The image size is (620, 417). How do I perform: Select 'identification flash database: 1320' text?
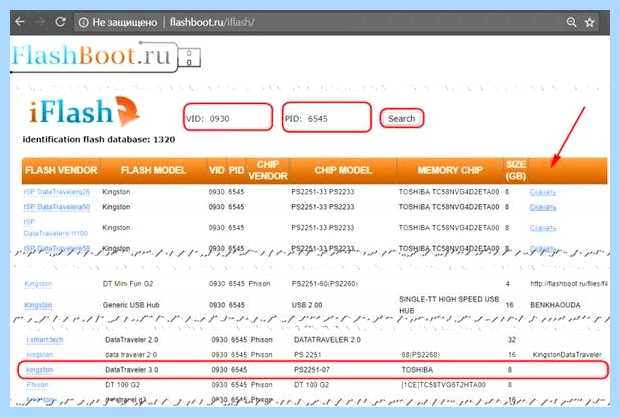pos(99,140)
